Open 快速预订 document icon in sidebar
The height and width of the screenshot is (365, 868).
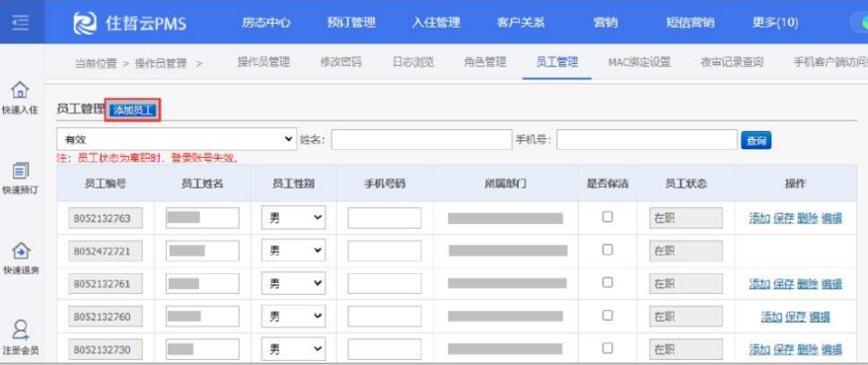click(20, 170)
